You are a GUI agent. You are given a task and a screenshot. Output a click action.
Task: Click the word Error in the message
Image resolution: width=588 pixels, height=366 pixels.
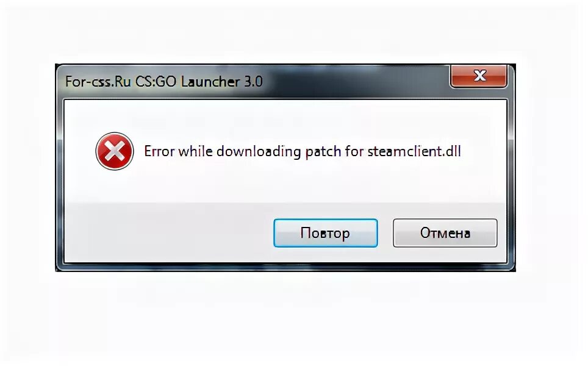tap(159, 151)
